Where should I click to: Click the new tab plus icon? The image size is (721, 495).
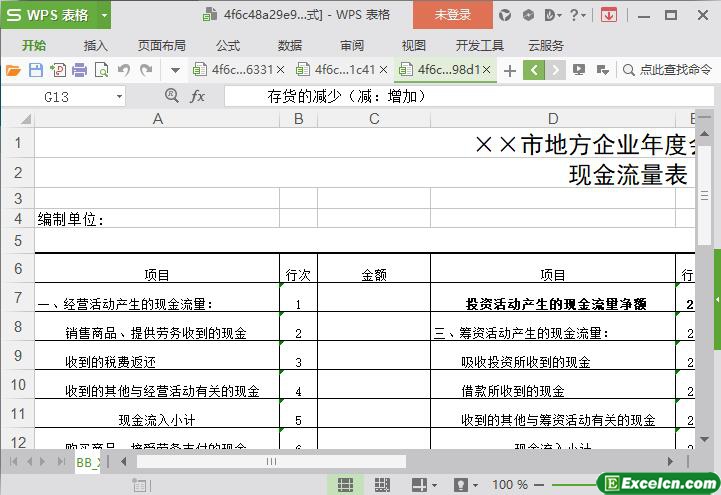(510, 70)
